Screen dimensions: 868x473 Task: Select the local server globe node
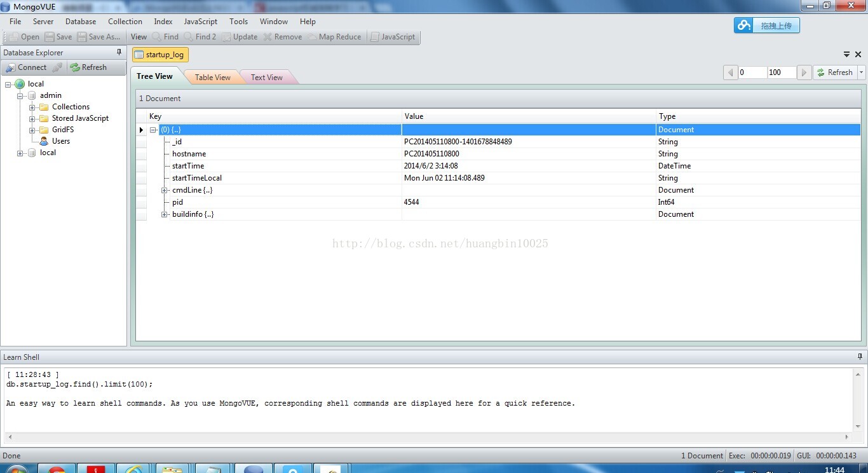coord(29,84)
